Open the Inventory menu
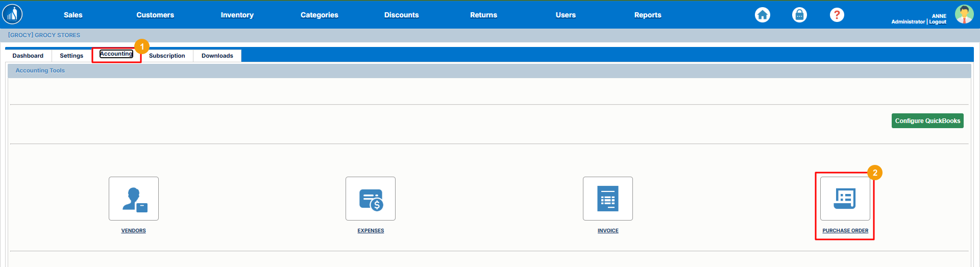Image resolution: width=980 pixels, height=267 pixels. click(237, 15)
